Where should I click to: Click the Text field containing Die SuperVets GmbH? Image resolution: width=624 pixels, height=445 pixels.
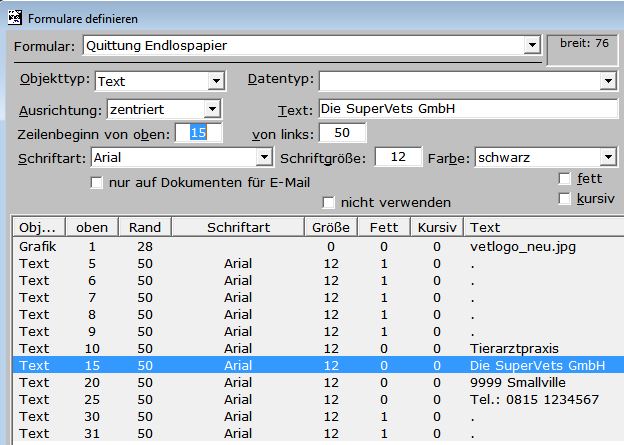tap(468, 109)
